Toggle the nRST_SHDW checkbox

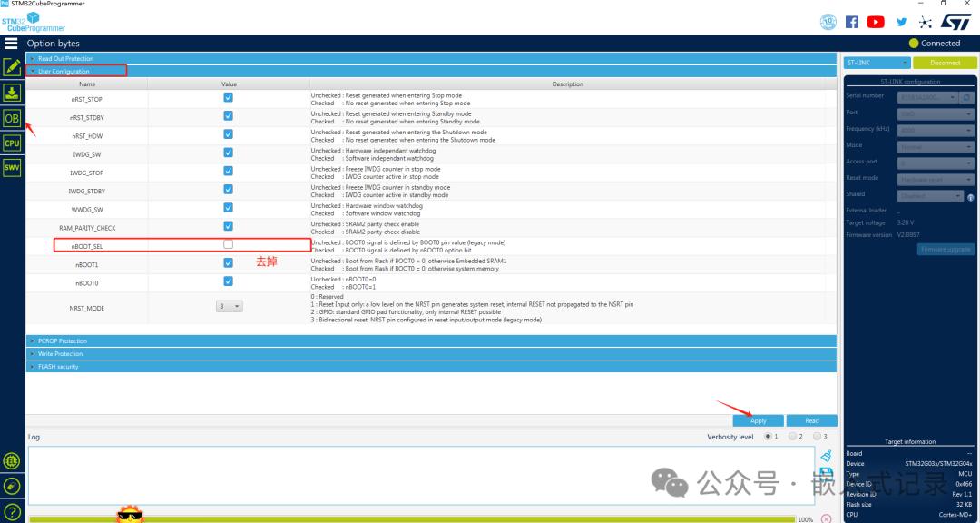(x=228, y=133)
